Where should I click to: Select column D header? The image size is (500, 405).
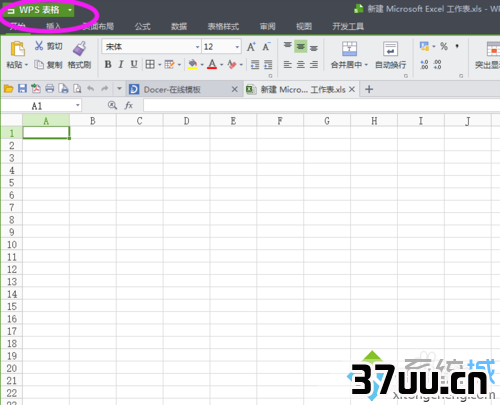pos(187,121)
